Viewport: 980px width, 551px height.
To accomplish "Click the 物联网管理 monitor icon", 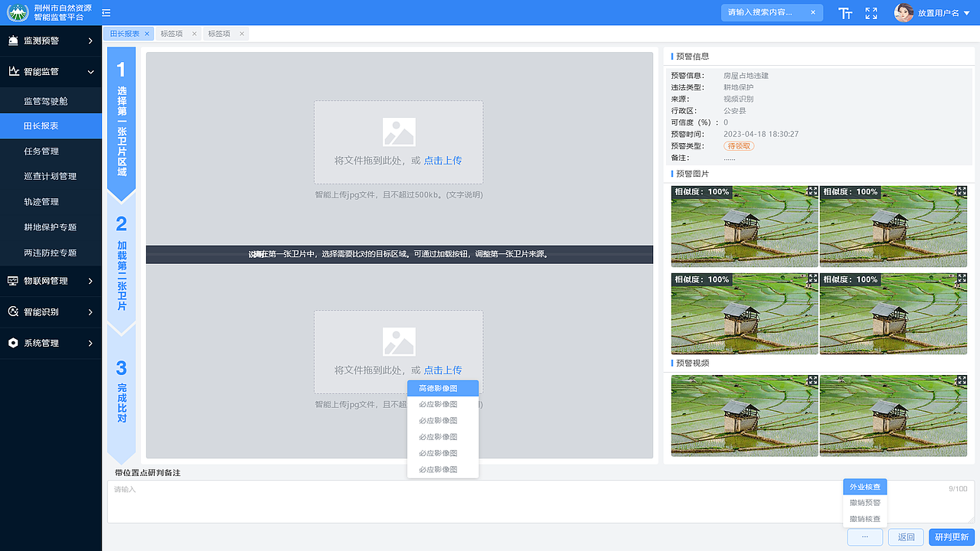I will (x=13, y=281).
